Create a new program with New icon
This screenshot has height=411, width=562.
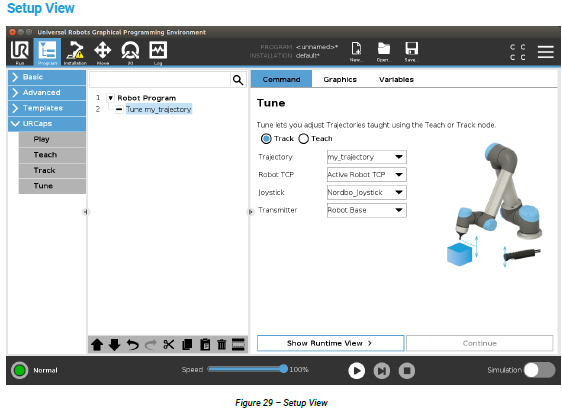[x=356, y=52]
